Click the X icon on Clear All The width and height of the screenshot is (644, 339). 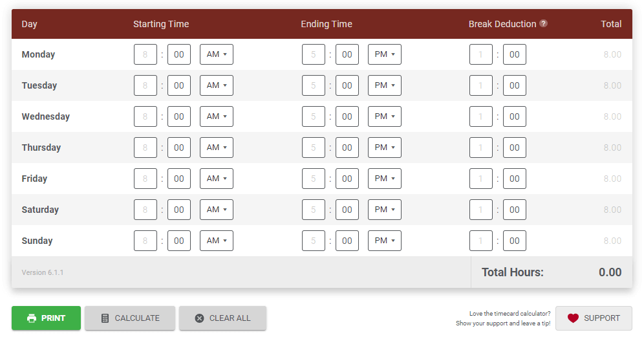click(x=199, y=318)
